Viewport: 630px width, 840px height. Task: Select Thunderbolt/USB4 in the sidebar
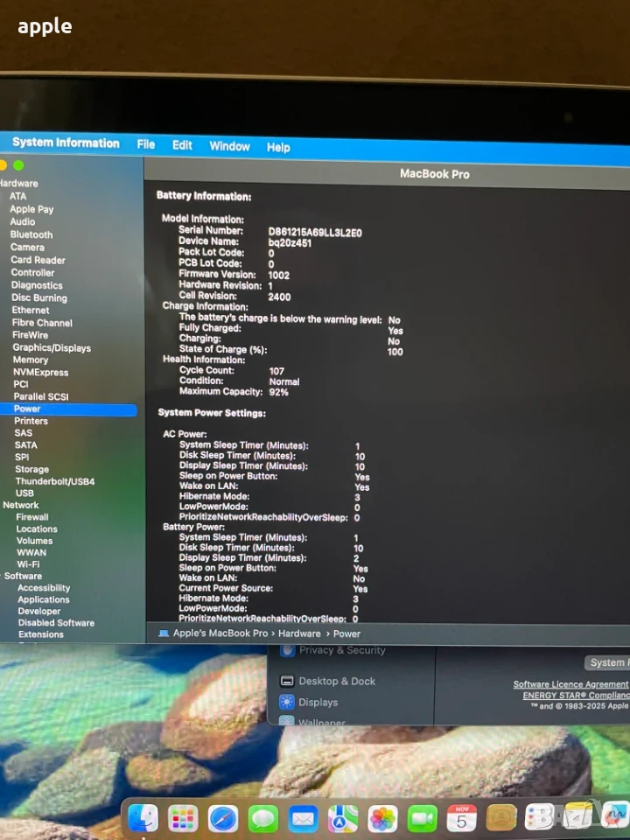click(55, 481)
